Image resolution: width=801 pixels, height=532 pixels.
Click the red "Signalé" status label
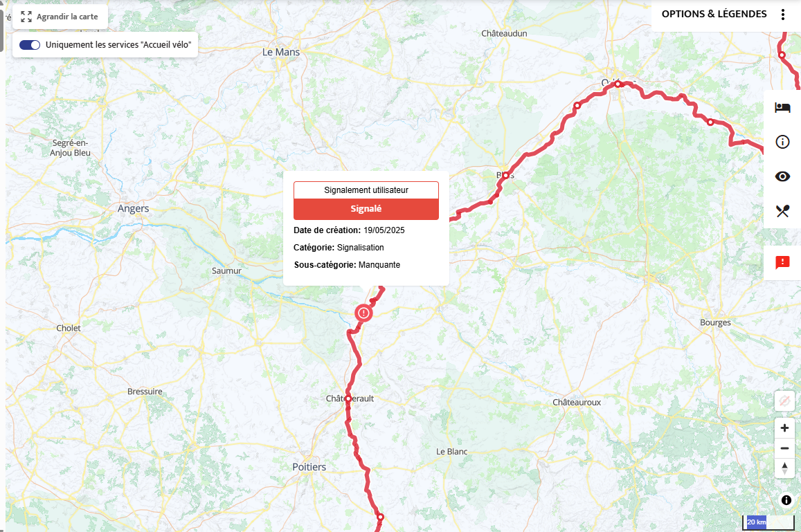366,209
